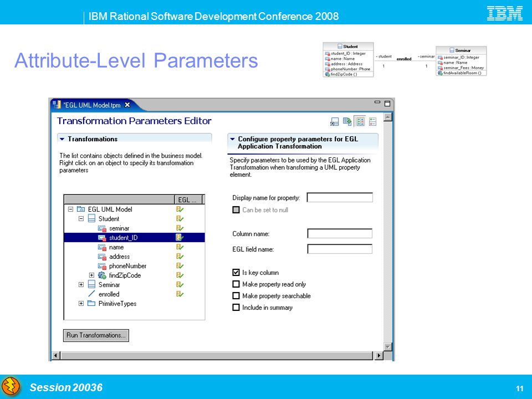The height and width of the screenshot is (399, 532).
Task: Click the EGL parameter icon in the Student row
Action: (180, 219)
